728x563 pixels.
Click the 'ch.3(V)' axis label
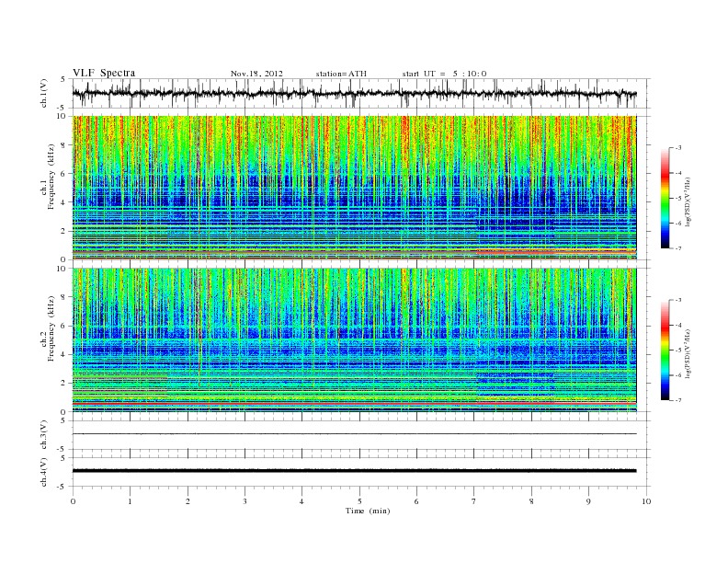tap(44, 437)
